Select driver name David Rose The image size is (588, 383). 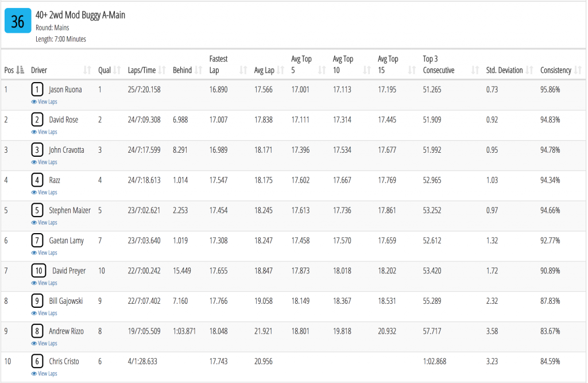[x=64, y=119]
